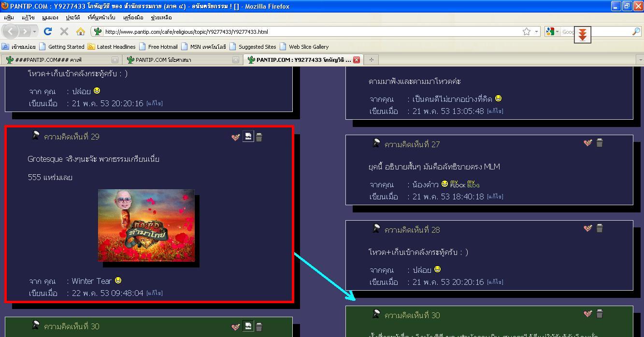Viewport: 644px width, 337px height.
Task: Click the user avatar icon of comment 29
Action: pyautogui.click(x=35, y=135)
